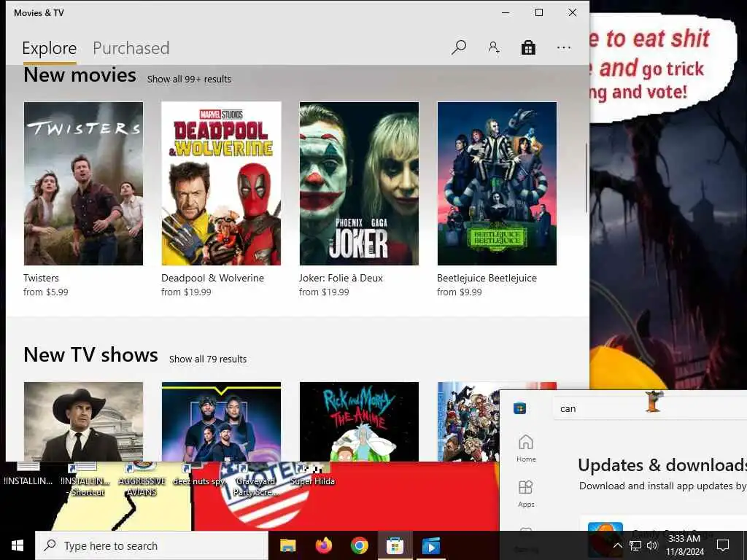Open the group-of-four TV show thumbnail
This screenshot has height=560, width=747.
[221, 421]
